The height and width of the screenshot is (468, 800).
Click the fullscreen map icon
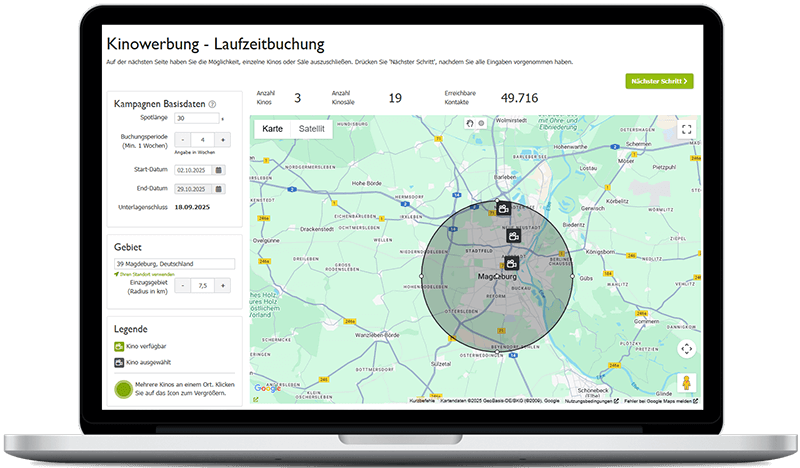[x=686, y=129]
